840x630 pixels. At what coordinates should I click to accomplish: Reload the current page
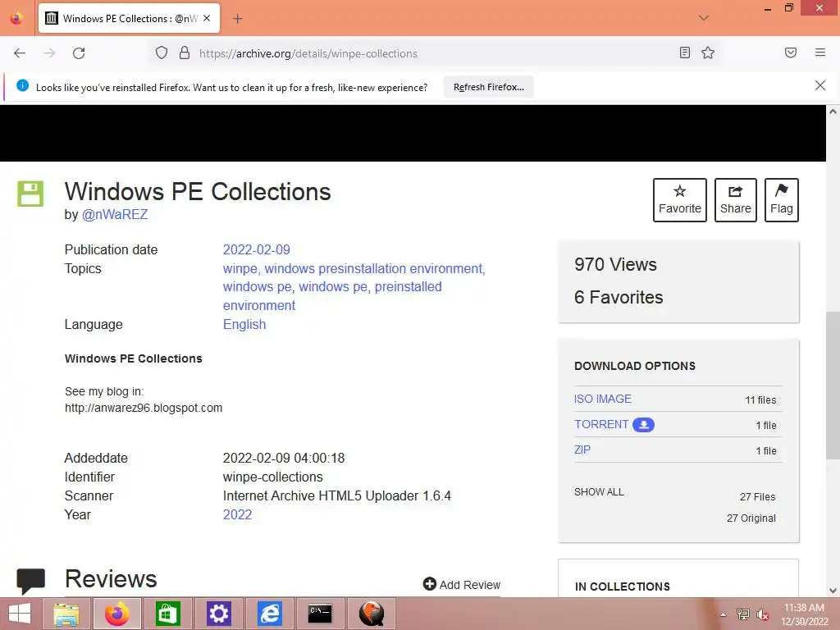pos(79,53)
